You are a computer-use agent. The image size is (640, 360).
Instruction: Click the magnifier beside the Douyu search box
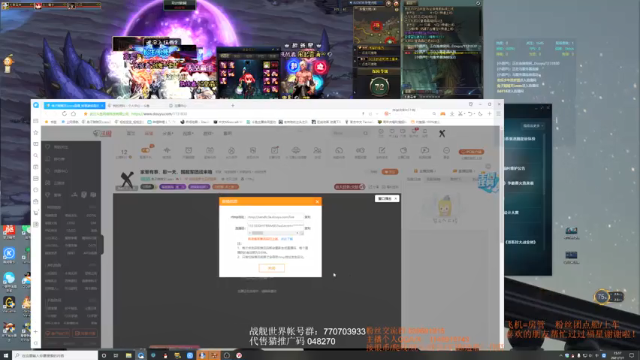[365, 133]
